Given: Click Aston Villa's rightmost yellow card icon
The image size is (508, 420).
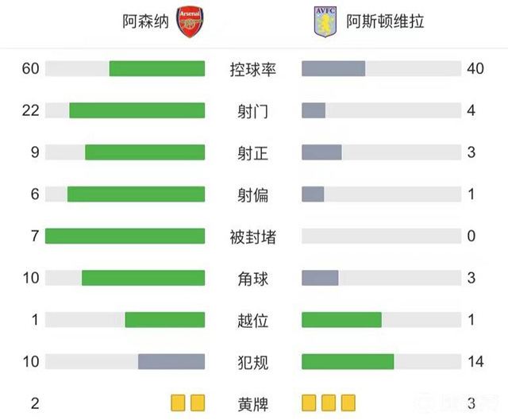Looking at the screenshot, I should [x=348, y=403].
